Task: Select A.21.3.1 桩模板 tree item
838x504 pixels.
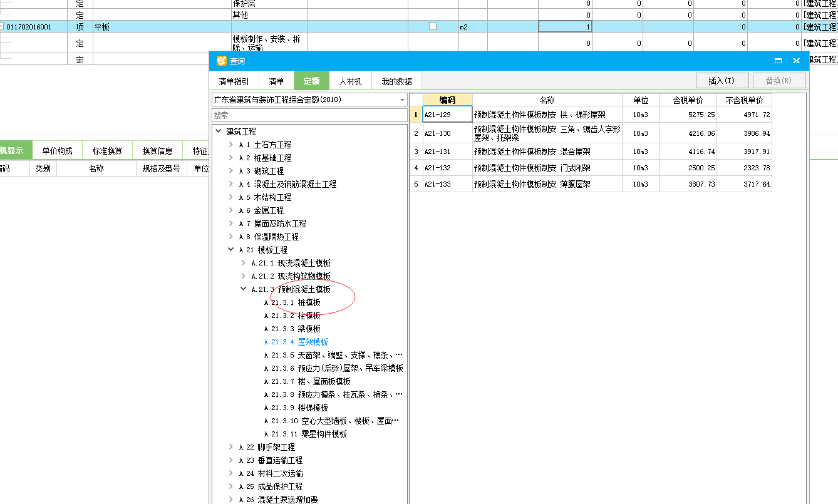Action: pos(292,302)
